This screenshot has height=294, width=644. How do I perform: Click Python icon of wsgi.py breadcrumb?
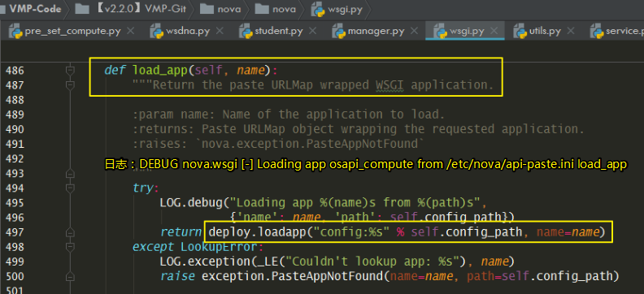(x=318, y=9)
